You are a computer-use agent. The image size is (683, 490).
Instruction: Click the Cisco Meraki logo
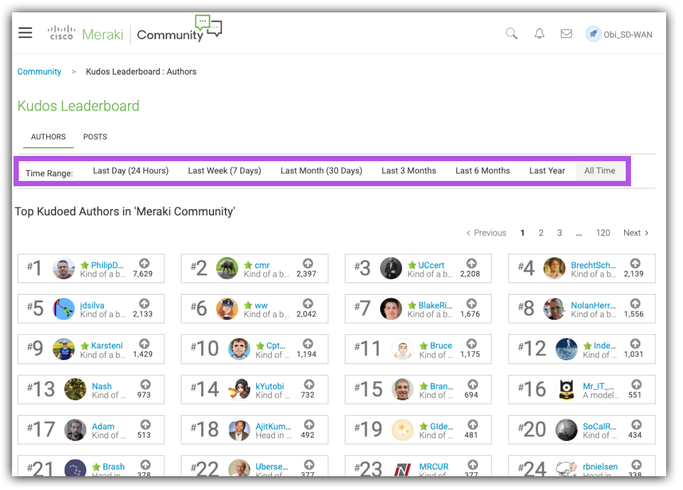click(x=85, y=34)
